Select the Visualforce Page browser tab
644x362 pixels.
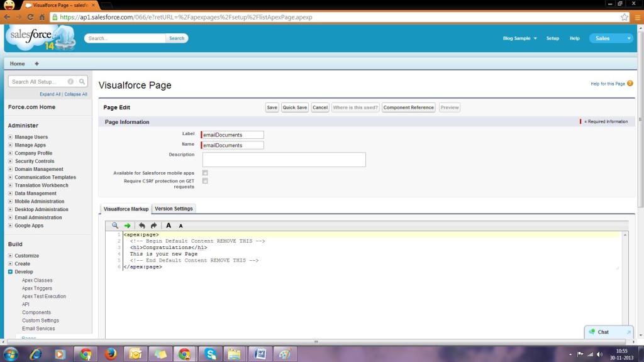click(x=60, y=5)
